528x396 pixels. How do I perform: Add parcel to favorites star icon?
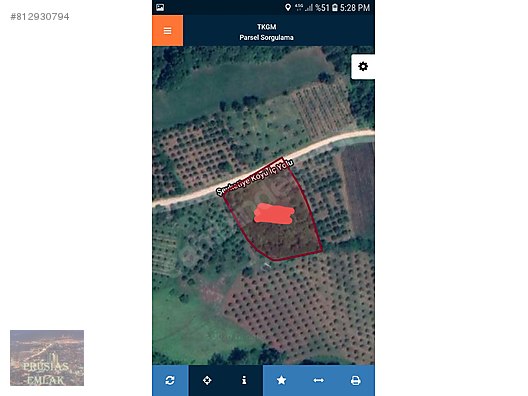pos(281,381)
